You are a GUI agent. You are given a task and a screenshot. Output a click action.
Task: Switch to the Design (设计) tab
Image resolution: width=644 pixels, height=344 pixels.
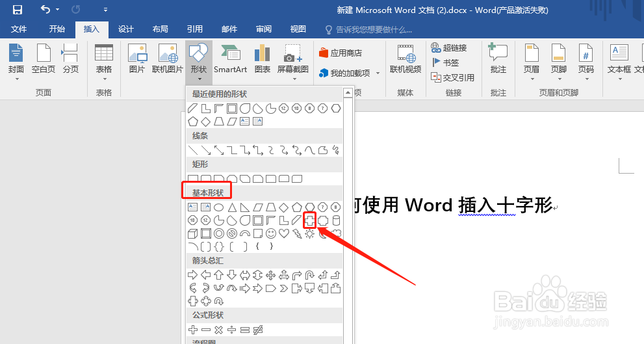(125, 29)
